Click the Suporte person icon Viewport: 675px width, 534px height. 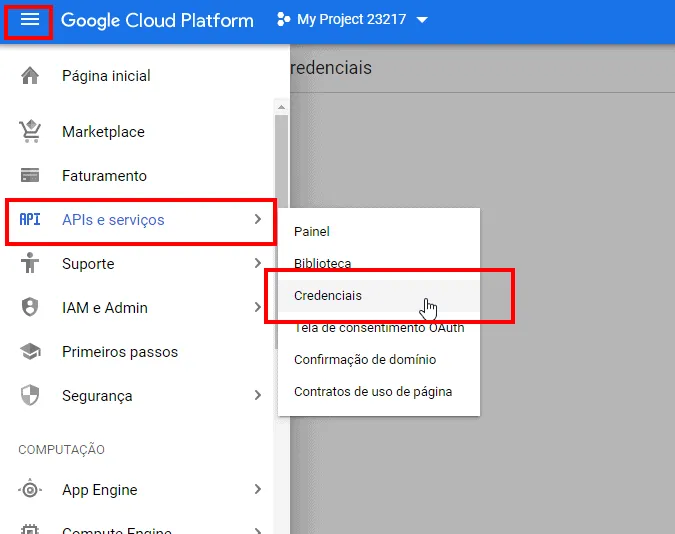30,264
